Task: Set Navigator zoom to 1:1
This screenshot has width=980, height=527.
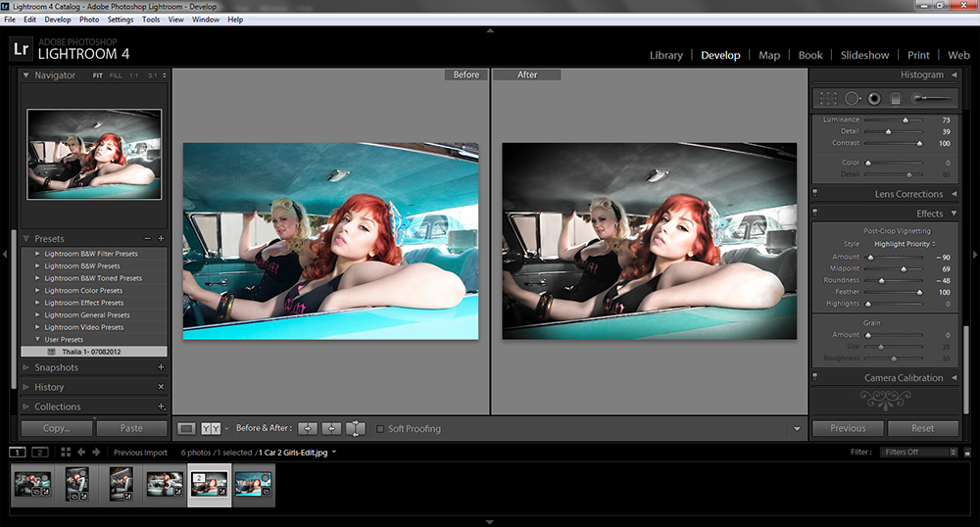Action: click(x=133, y=75)
